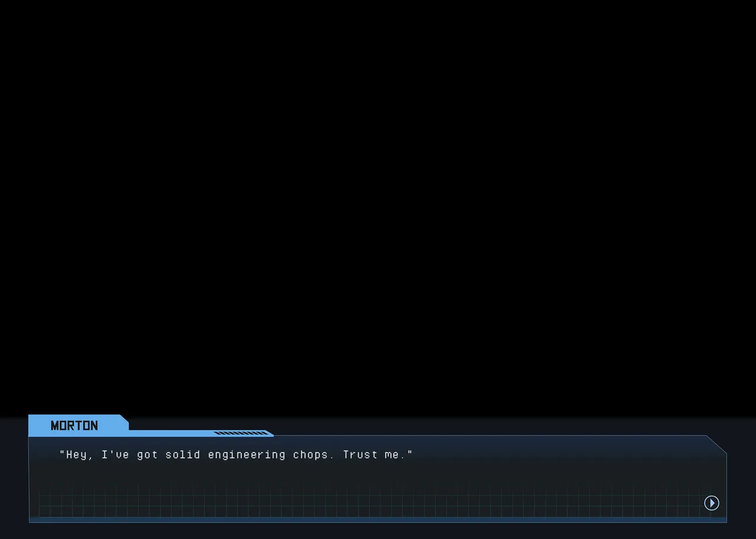Click the words "I've got" in the dialogue

[130, 455]
